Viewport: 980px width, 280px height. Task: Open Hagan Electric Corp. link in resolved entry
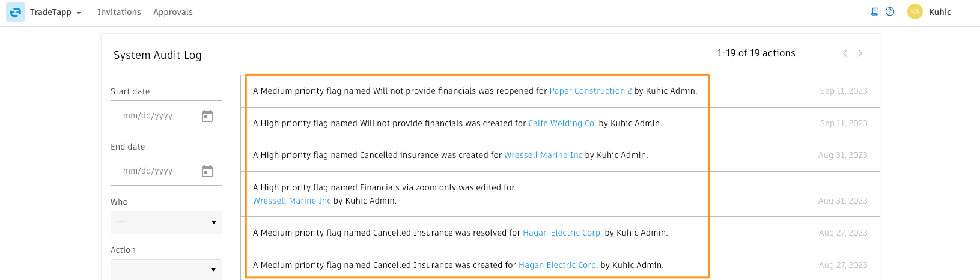point(562,233)
